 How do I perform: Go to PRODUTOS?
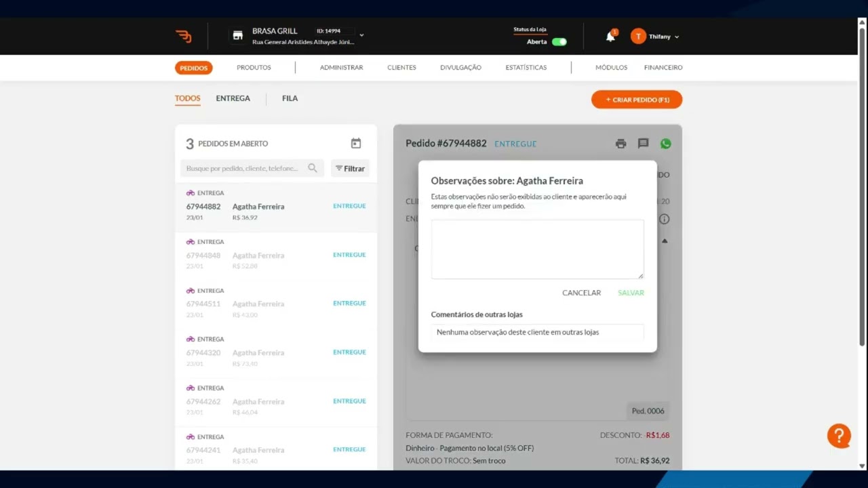point(254,68)
